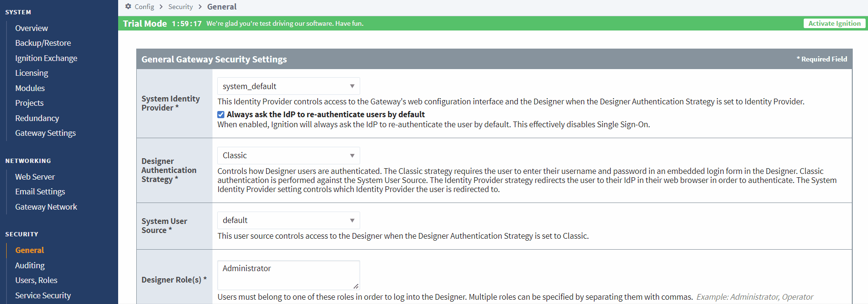This screenshot has height=304, width=868.
Task: Click the Trial Mode label in banner
Action: coord(145,23)
